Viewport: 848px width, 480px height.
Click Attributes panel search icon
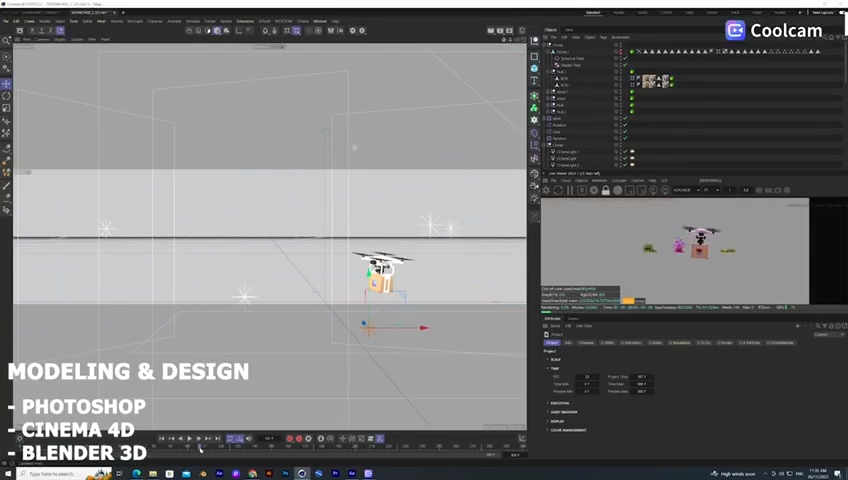pyautogui.click(x=818, y=326)
